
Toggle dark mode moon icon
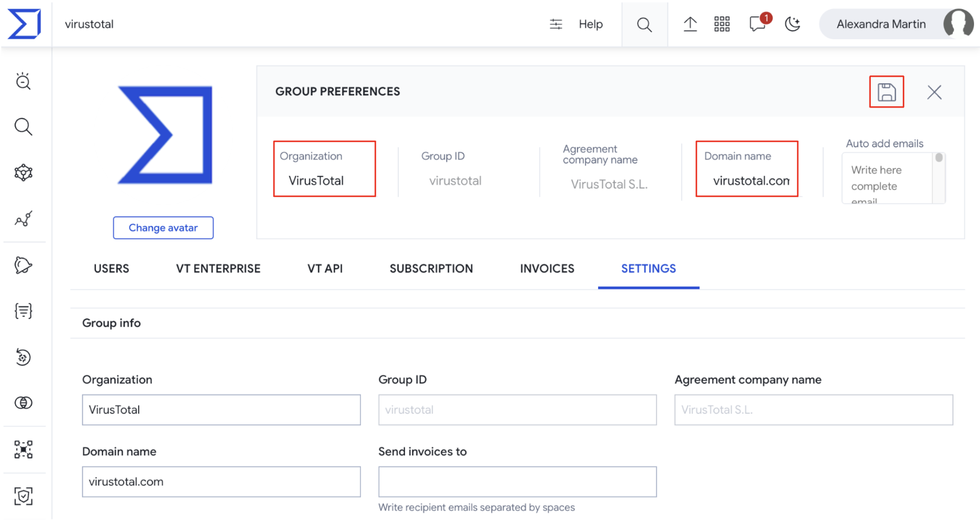792,24
